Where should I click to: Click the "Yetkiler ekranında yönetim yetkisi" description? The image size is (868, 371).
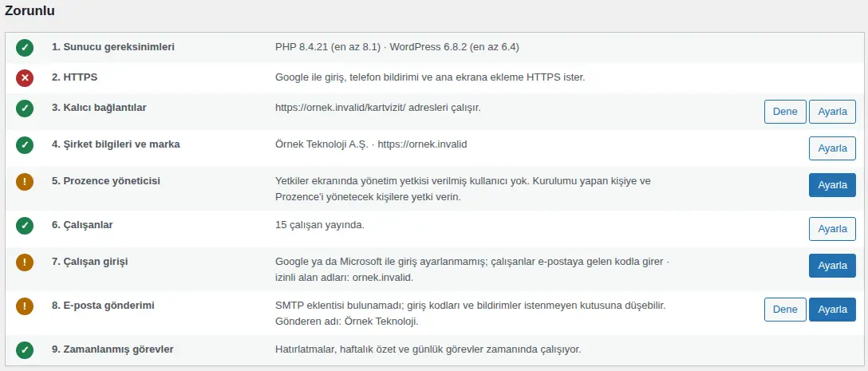click(463, 189)
